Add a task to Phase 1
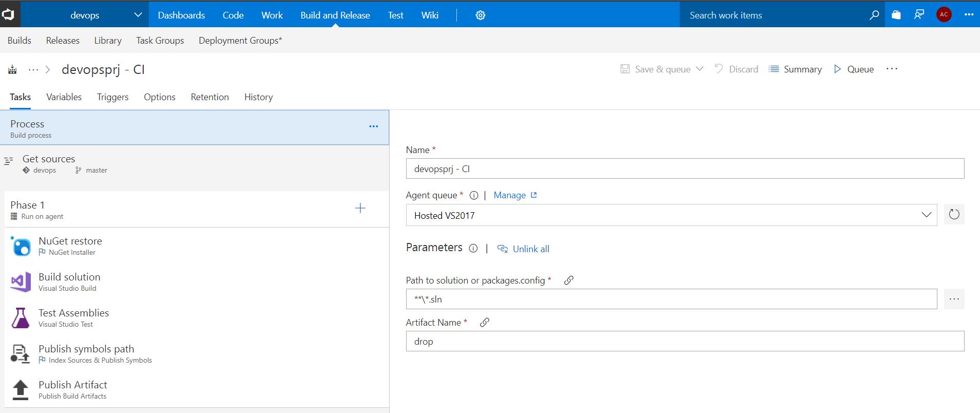Viewport: 980px width, 413px height. click(x=360, y=208)
